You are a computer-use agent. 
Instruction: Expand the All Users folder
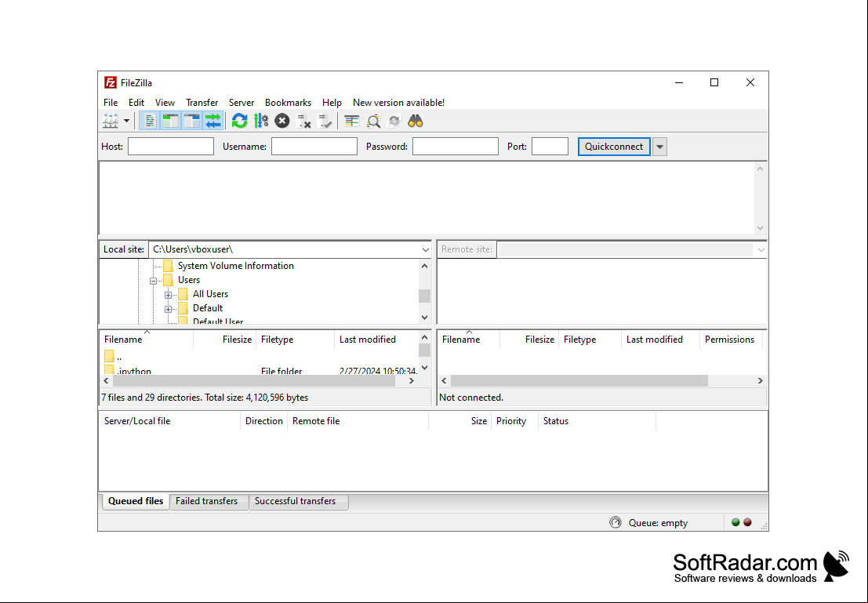(169, 295)
